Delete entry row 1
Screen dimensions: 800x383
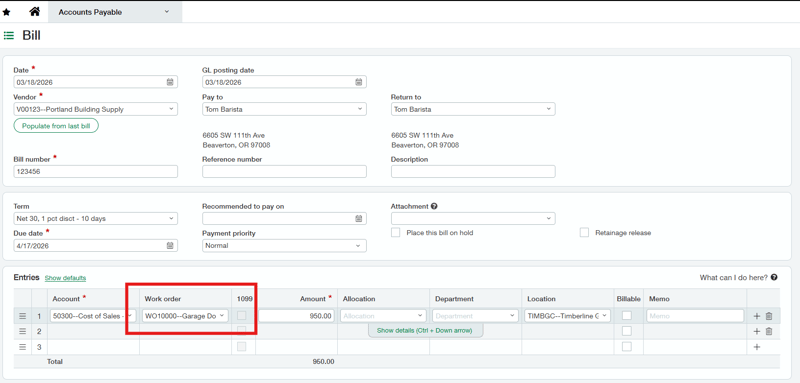pos(769,316)
